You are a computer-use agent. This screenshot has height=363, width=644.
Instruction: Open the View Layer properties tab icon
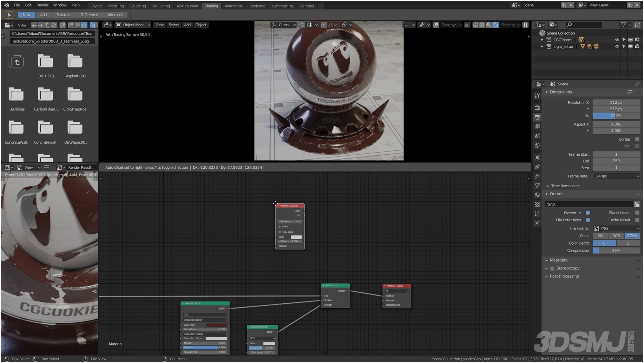(x=537, y=127)
